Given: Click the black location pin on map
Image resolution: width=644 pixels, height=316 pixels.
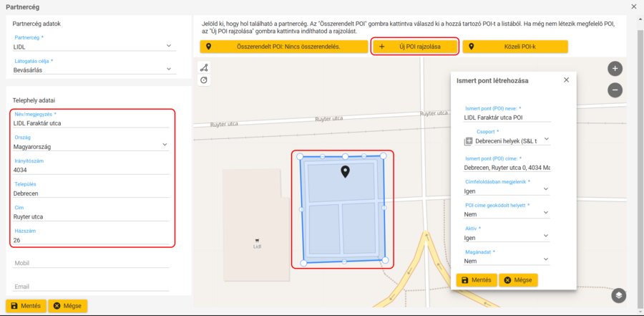Looking at the screenshot, I should click(x=345, y=171).
